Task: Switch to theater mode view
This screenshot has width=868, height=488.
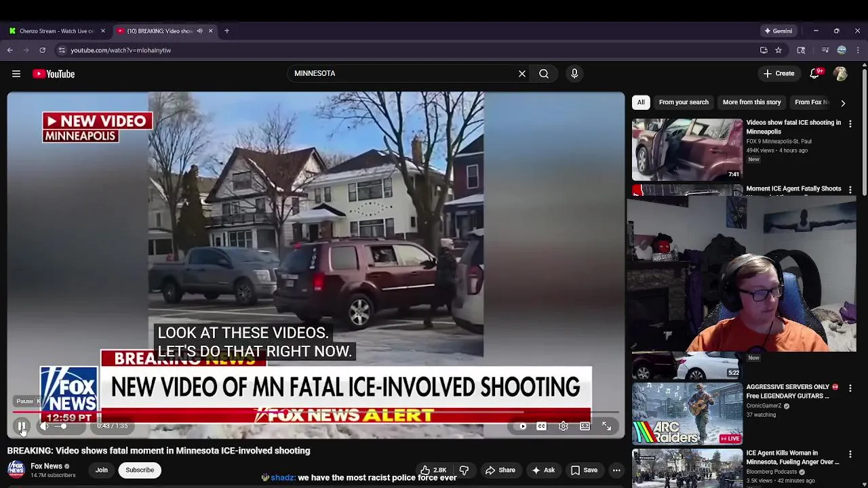Action: tap(585, 426)
